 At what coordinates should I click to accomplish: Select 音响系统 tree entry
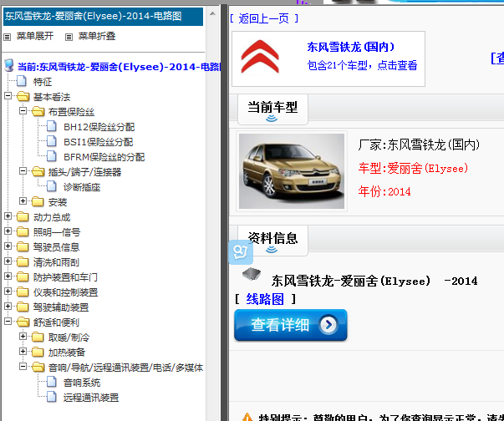pos(82,383)
